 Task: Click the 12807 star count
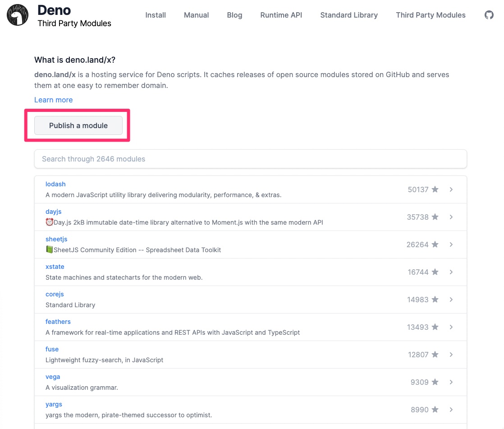[418, 355]
